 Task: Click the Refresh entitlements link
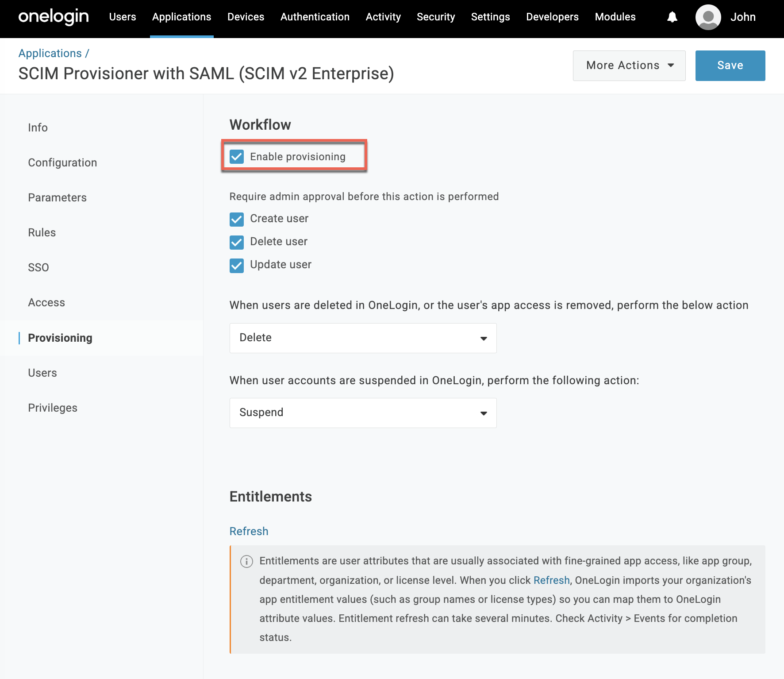click(x=249, y=531)
